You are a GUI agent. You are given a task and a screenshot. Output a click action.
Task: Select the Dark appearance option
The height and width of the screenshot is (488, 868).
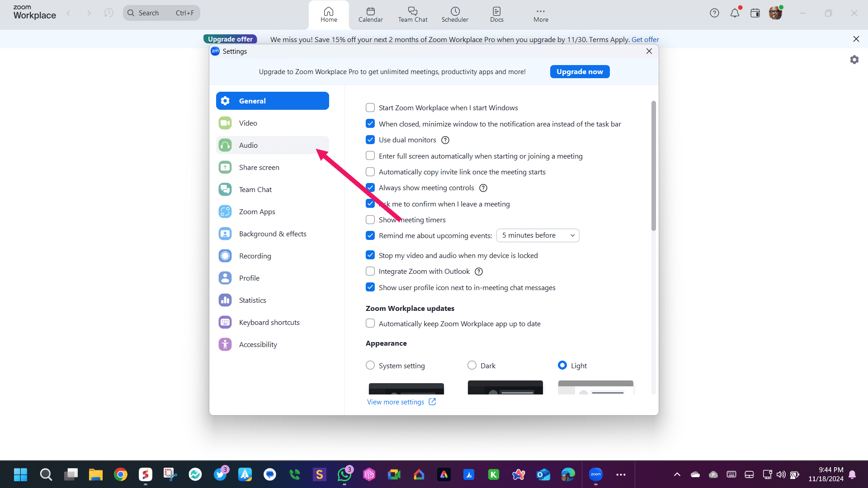pos(472,366)
